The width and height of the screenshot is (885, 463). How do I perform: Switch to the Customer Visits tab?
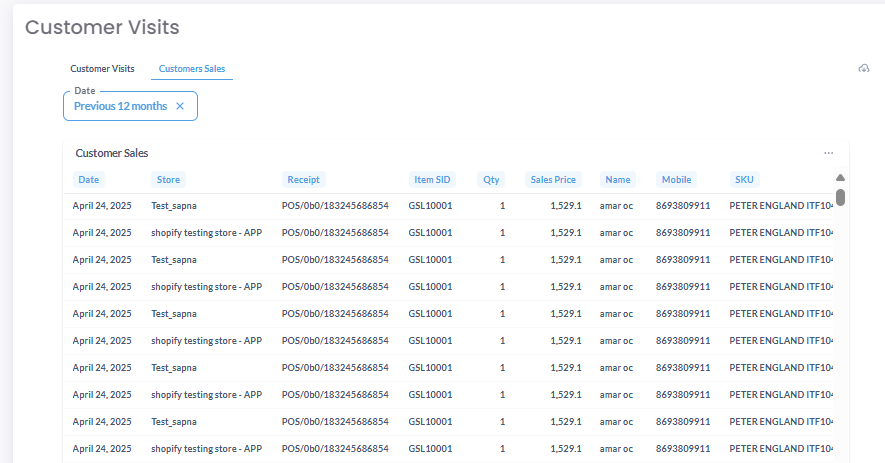[x=102, y=69]
